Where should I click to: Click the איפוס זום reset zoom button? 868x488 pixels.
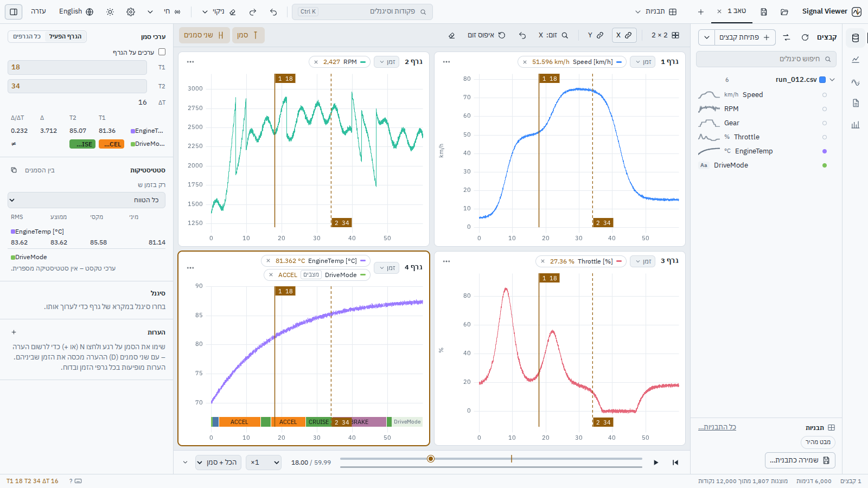(486, 35)
